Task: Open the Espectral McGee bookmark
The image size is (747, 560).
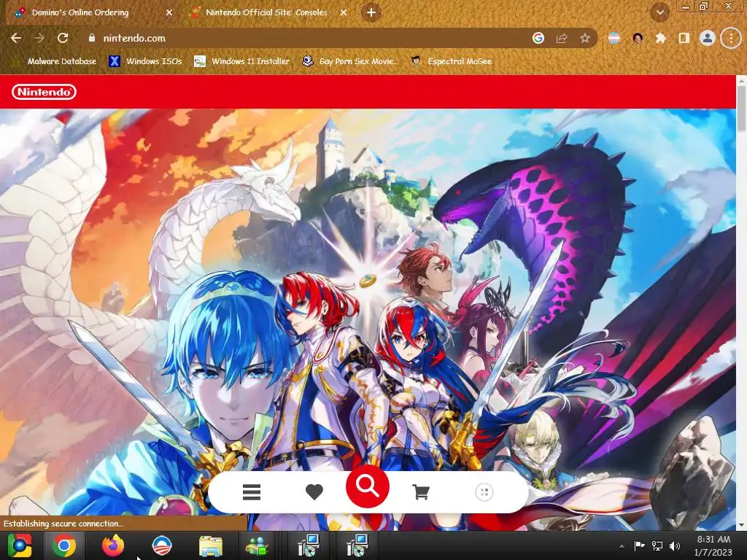Action: pos(451,61)
